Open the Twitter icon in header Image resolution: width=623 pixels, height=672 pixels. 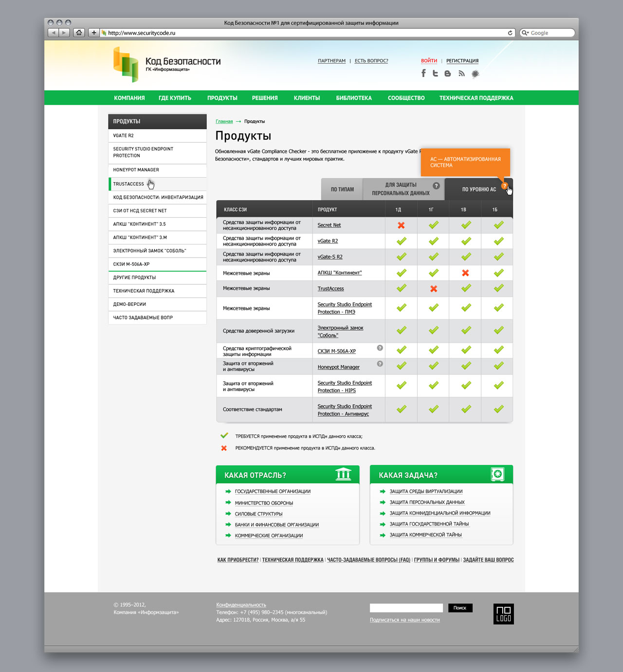pyautogui.click(x=435, y=73)
